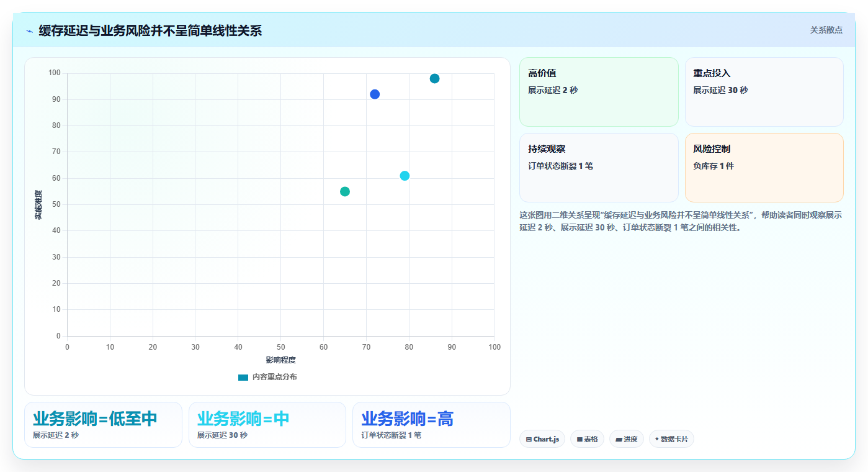Click the icon in the 表格 tag
868x472 pixels.
[x=579, y=440]
